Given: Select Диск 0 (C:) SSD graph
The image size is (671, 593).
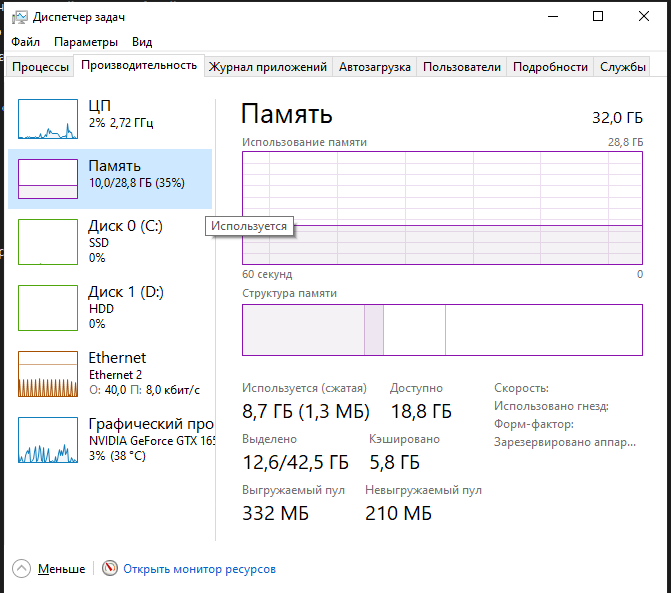Looking at the screenshot, I should (x=48, y=242).
